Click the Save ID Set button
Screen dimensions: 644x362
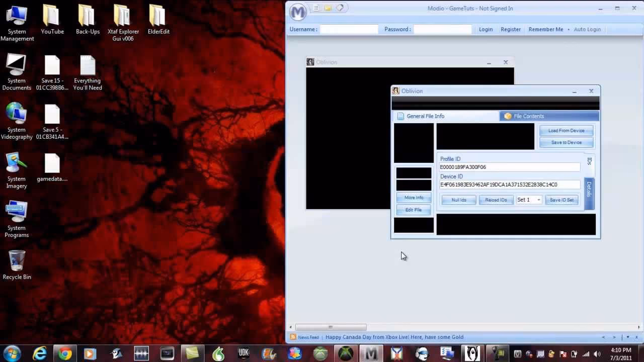tap(561, 200)
